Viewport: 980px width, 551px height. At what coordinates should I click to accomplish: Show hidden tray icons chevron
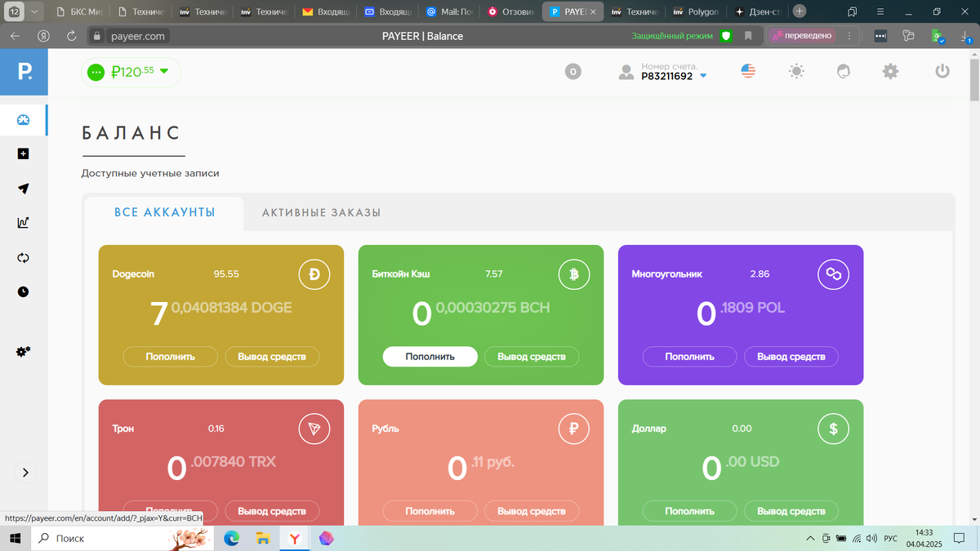[x=810, y=538]
